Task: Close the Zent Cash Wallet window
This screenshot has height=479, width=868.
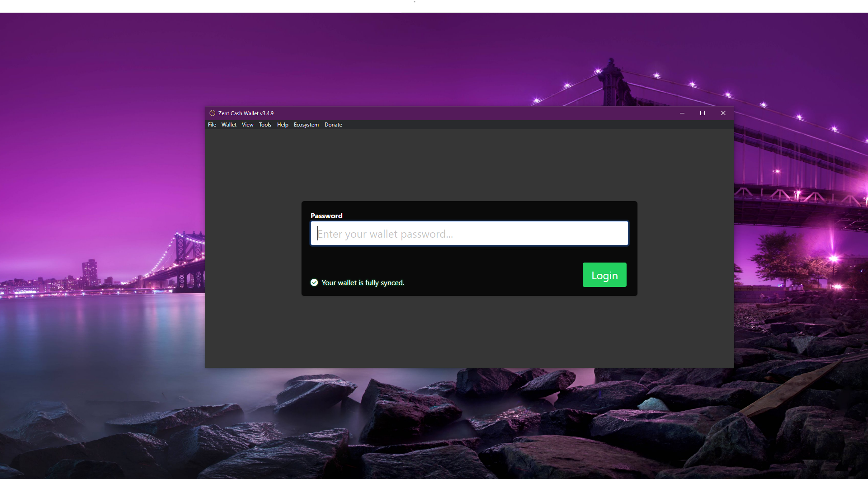Action: tap(723, 113)
